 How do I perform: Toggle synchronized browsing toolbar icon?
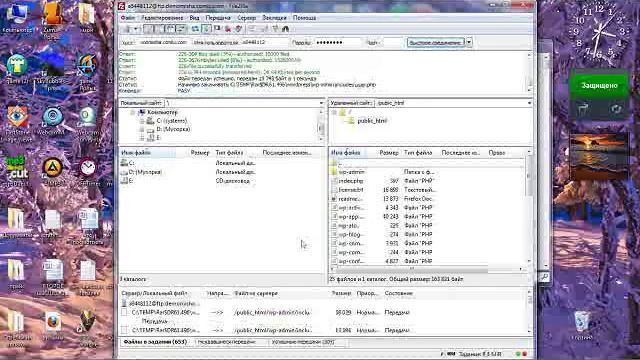tap(275, 29)
